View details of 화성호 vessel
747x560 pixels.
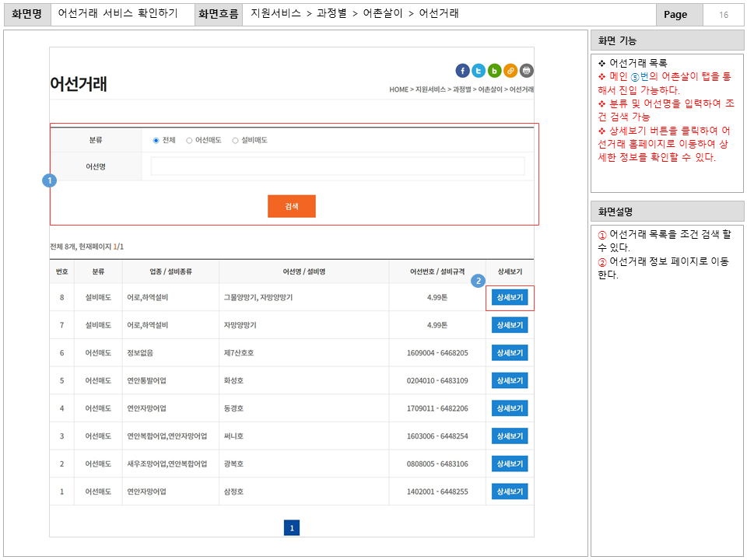pyautogui.click(x=509, y=380)
